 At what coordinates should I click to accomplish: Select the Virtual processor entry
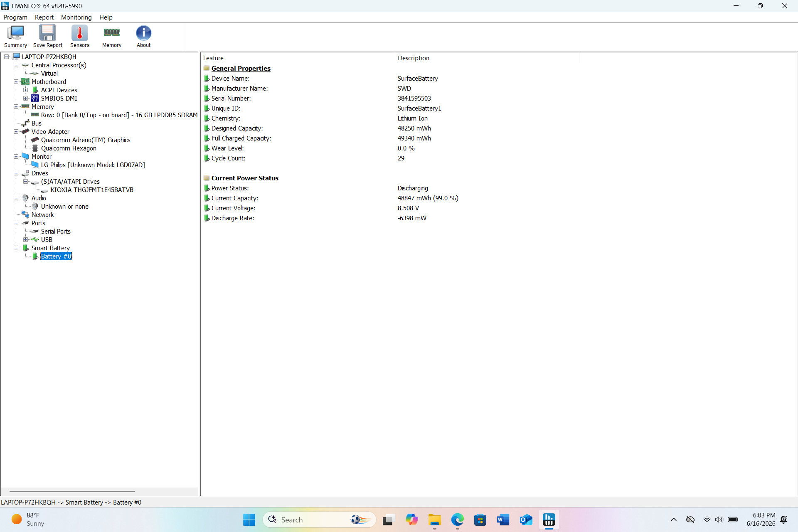[49, 74]
